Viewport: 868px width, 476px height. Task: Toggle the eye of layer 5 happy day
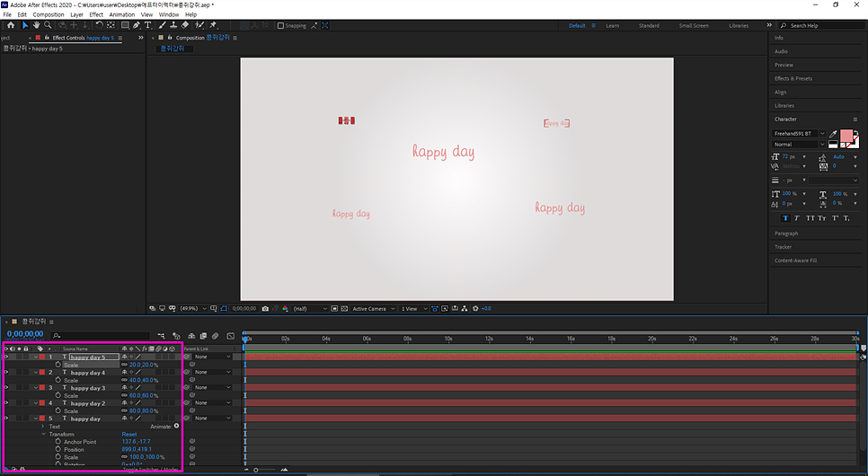pyautogui.click(x=6, y=419)
